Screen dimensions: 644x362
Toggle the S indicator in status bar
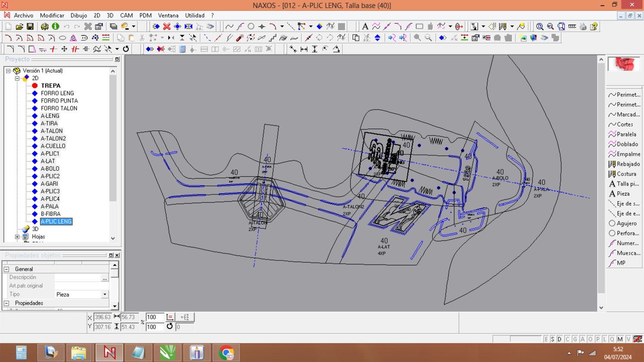click(553, 339)
